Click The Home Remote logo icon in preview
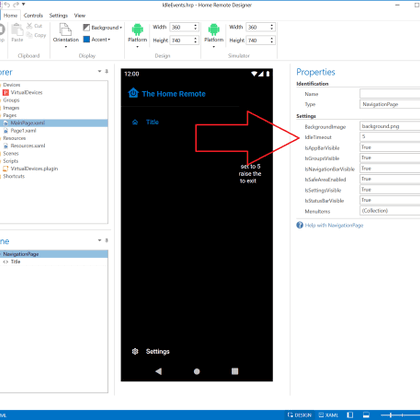 [x=133, y=93]
